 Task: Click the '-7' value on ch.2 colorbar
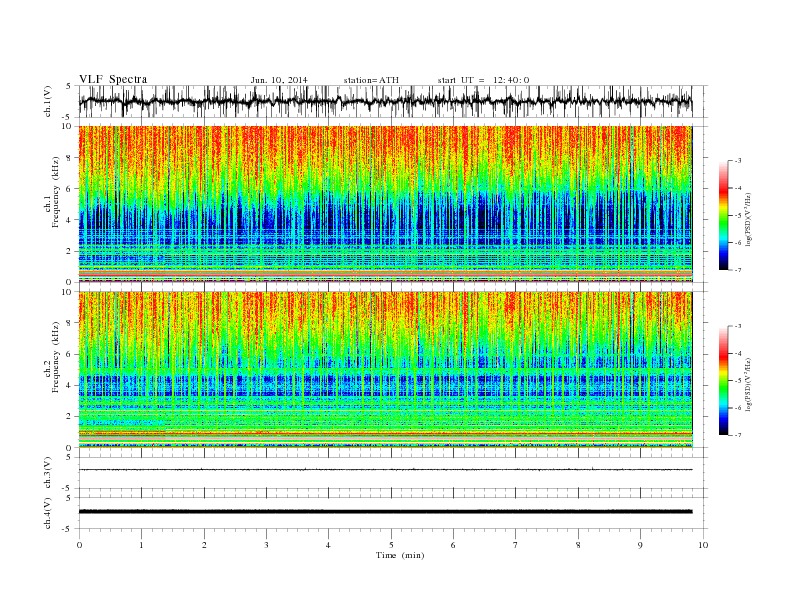click(737, 435)
